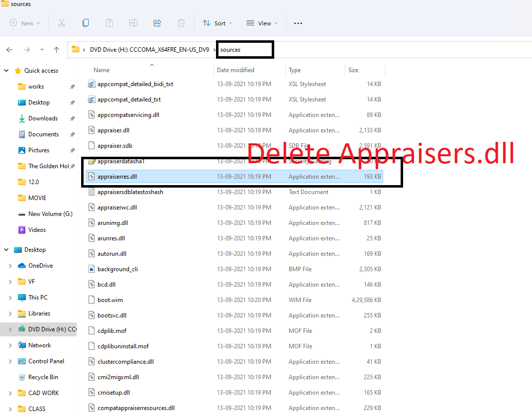Select boot.wim file
The width and height of the screenshot is (532, 415).
110,300
